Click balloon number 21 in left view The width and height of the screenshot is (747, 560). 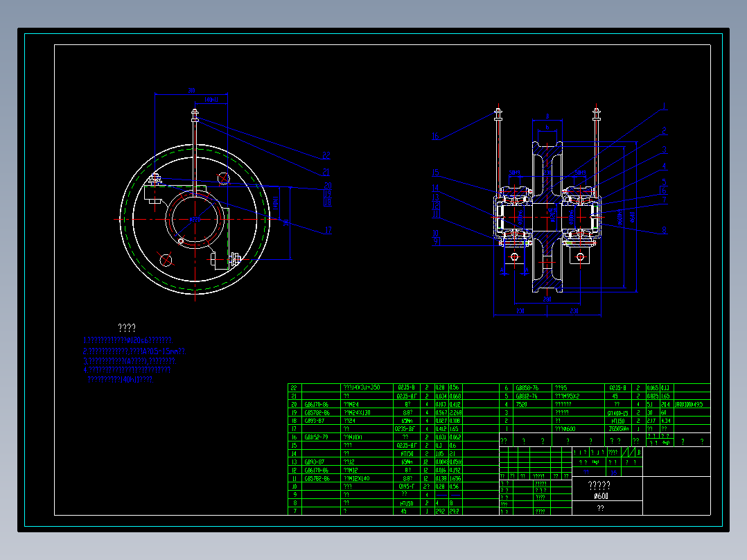[326, 172]
